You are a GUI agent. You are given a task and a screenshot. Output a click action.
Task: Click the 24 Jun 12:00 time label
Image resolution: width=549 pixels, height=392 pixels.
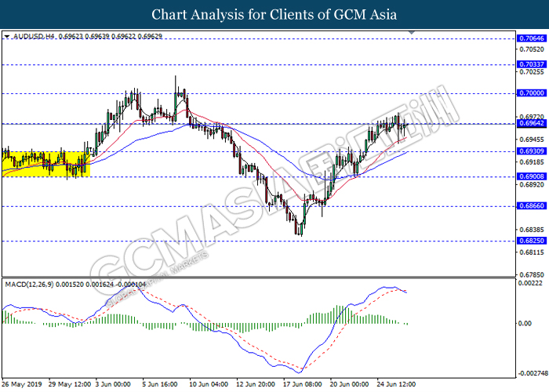coord(396,384)
